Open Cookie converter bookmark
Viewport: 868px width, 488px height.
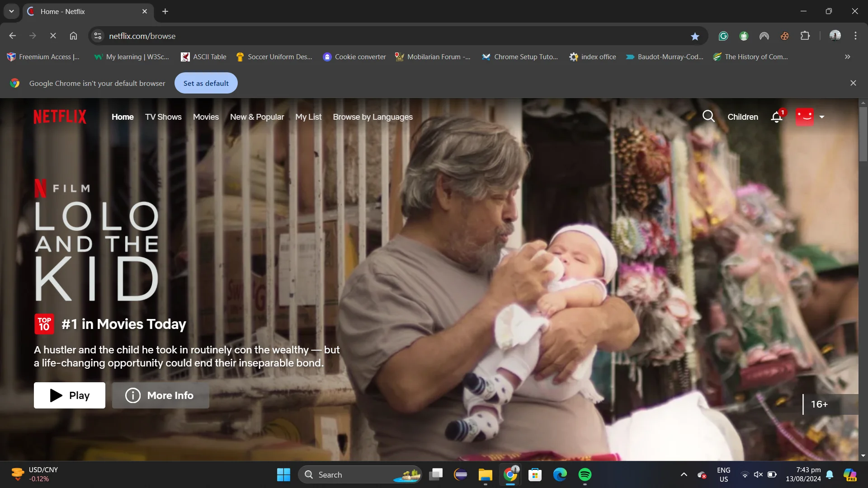354,57
